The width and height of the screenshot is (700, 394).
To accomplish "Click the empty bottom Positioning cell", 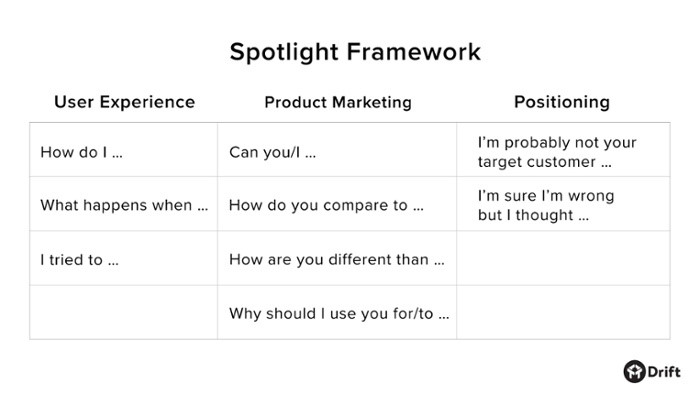I will pyautogui.click(x=563, y=312).
